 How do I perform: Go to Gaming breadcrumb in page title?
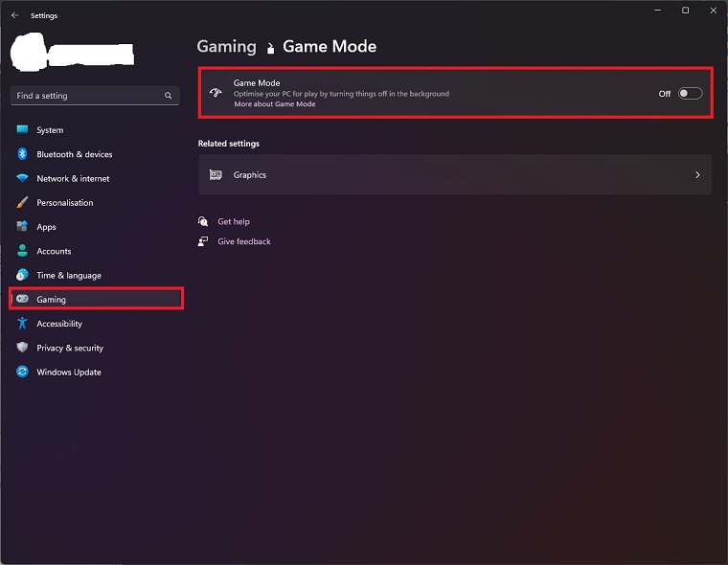(x=226, y=46)
